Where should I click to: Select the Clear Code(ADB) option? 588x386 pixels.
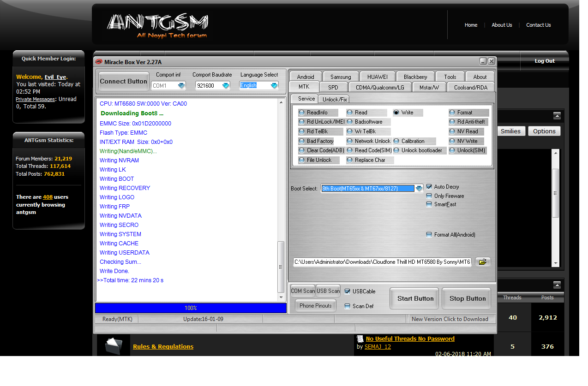point(321,150)
